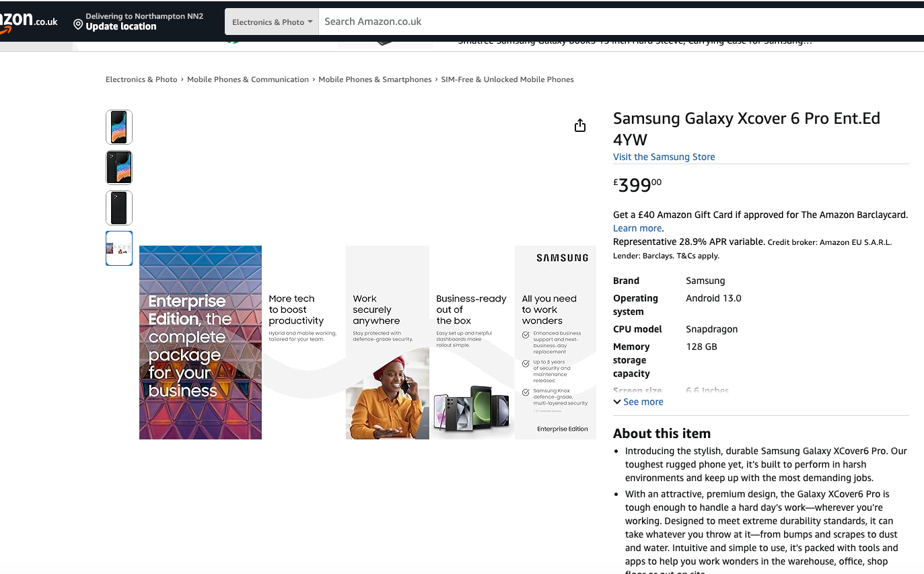The image size is (924, 574).
Task: Click the share icon above product image
Action: (x=580, y=126)
